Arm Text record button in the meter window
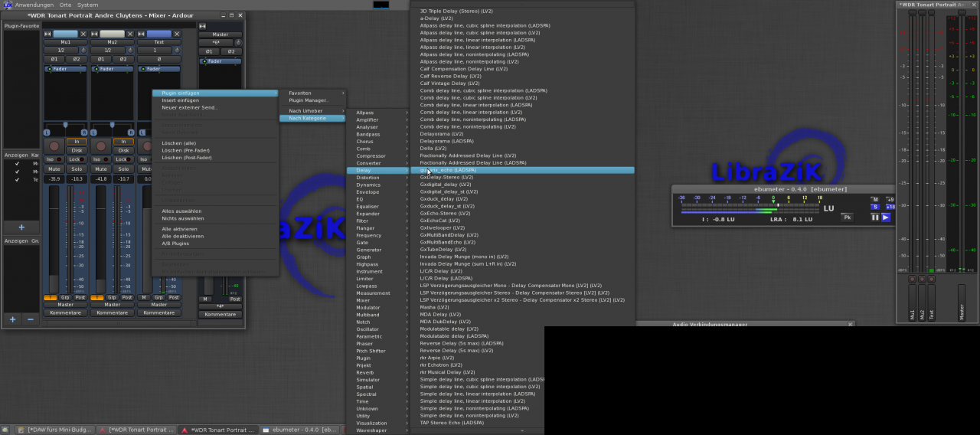Image resolution: width=980 pixels, height=435 pixels. 932,280
